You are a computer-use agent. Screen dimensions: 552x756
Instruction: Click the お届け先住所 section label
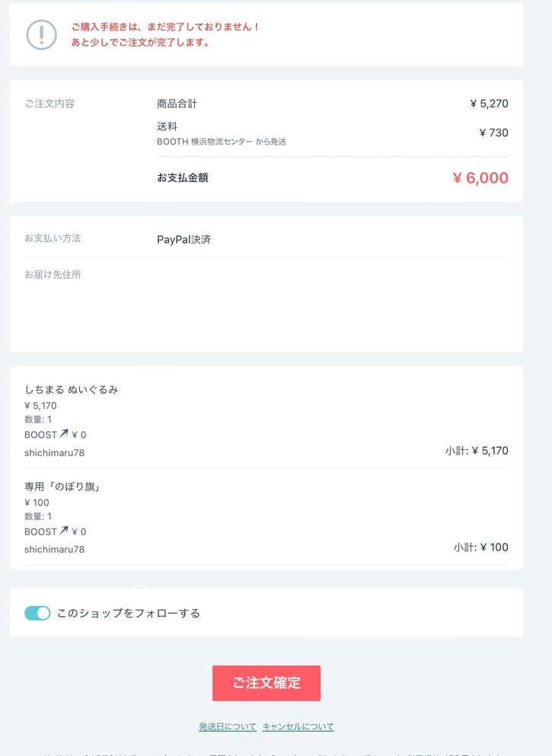click(53, 274)
